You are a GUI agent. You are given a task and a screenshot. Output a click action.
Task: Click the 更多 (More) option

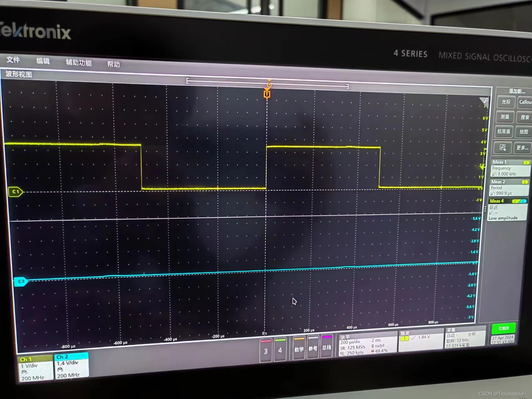click(x=522, y=148)
